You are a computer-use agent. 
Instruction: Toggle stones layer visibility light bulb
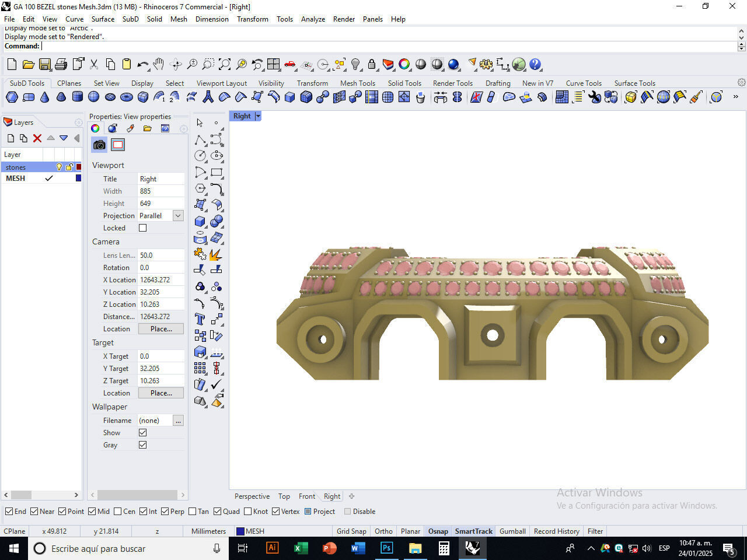(59, 167)
